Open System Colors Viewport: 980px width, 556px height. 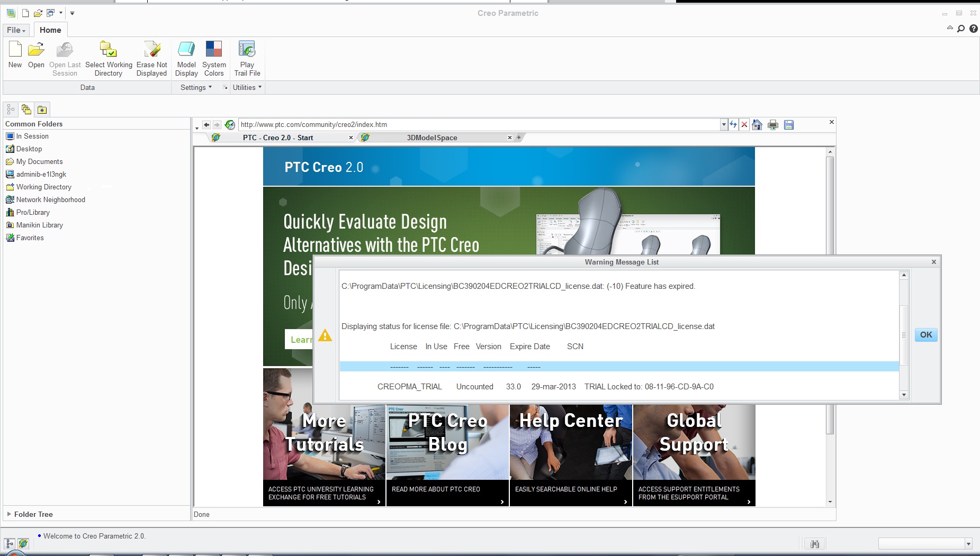214,58
